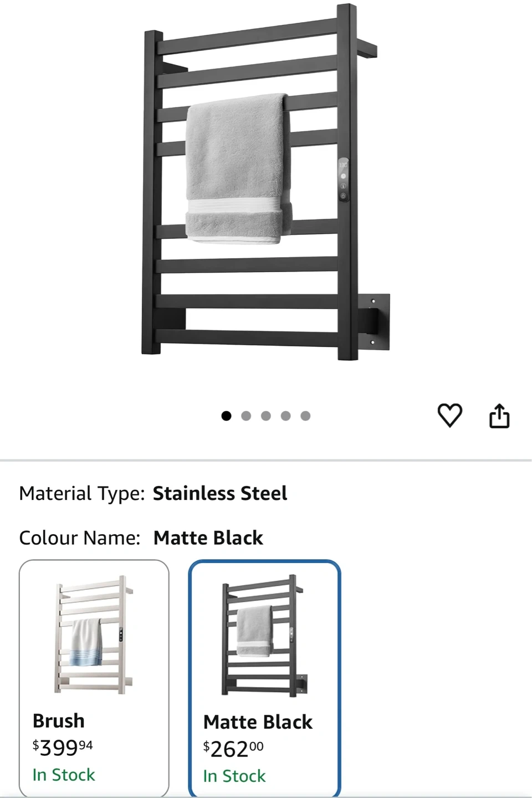Click the $399.94 price
Screen dimensions: 532x798
click(63, 748)
